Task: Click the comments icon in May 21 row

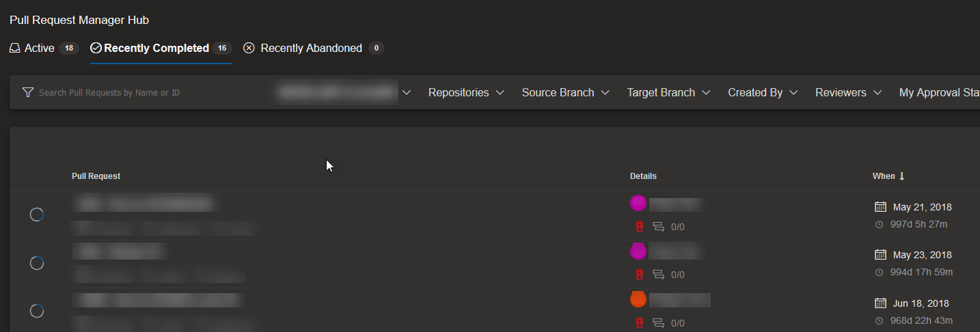Action: click(x=658, y=227)
